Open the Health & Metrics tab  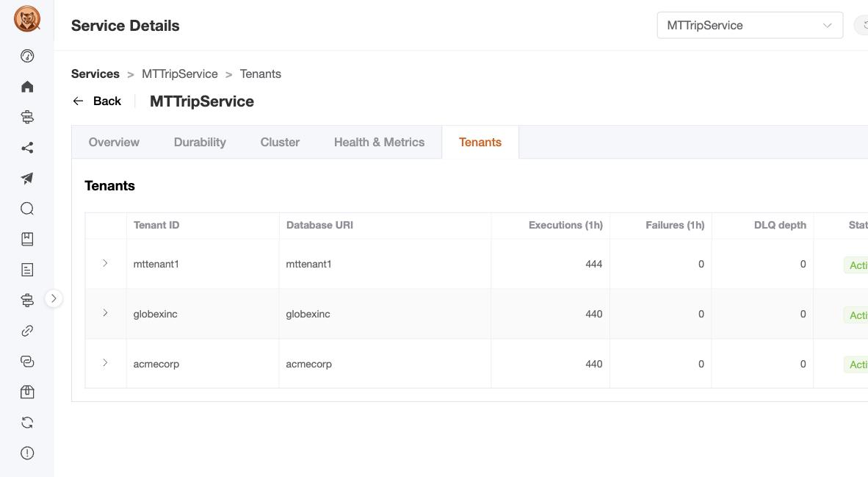(379, 143)
